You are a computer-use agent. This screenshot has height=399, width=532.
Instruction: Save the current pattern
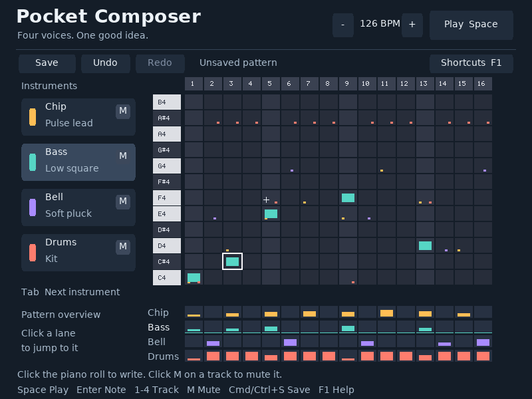tap(47, 63)
